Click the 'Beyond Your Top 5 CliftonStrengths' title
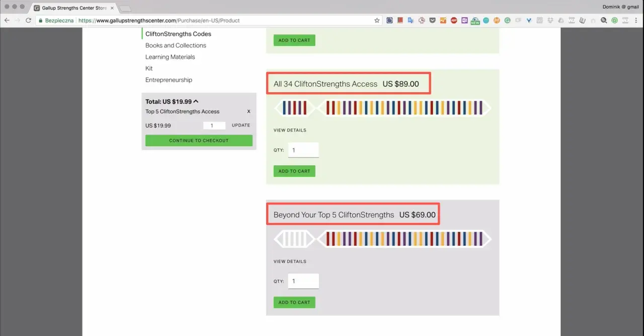Image resolution: width=644 pixels, height=336 pixels. point(334,215)
